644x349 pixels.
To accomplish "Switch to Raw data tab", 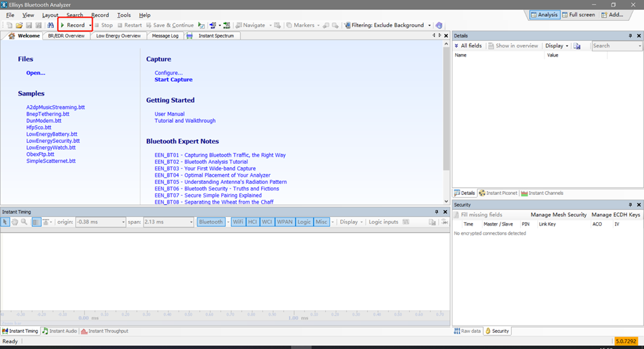I will [x=467, y=331].
